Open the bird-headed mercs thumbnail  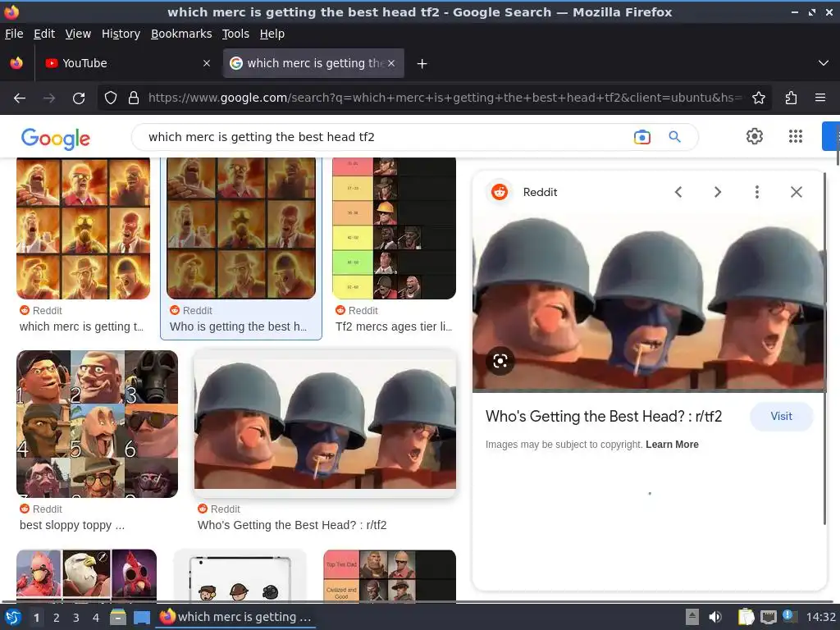pyautogui.click(x=87, y=576)
